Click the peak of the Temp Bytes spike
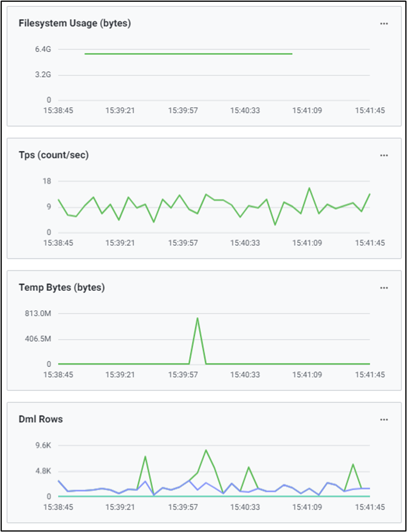407x532 pixels. pyautogui.click(x=197, y=318)
